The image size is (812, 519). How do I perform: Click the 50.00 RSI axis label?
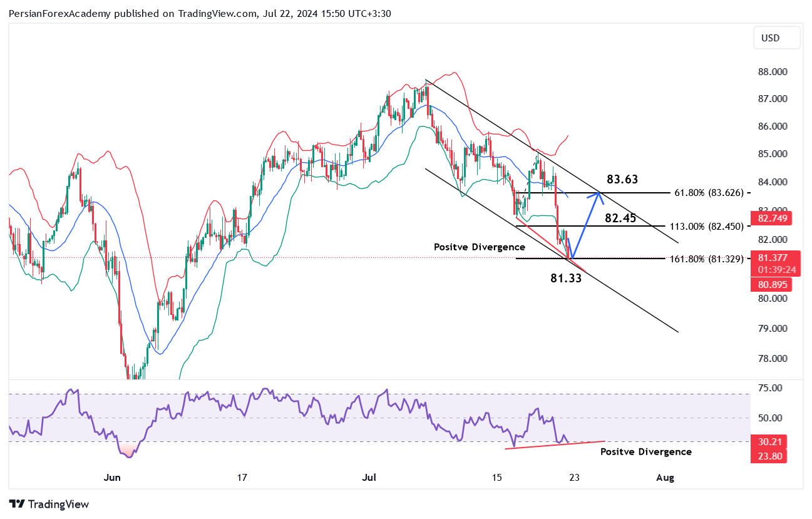tap(769, 418)
